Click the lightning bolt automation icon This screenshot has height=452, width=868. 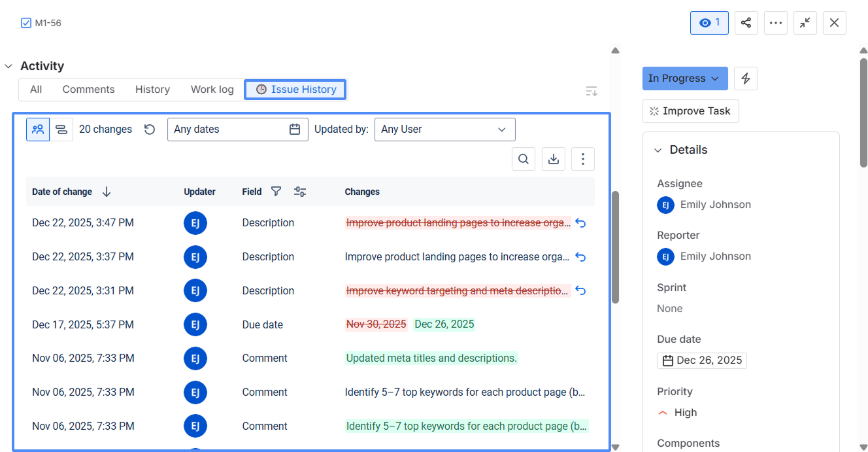coord(746,78)
